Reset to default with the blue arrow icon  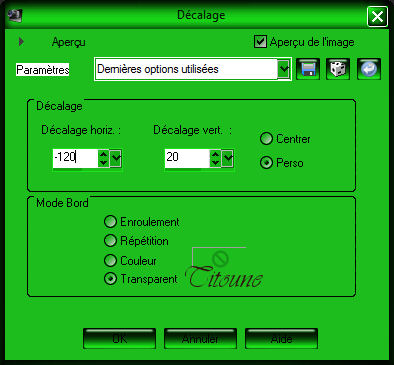click(369, 69)
